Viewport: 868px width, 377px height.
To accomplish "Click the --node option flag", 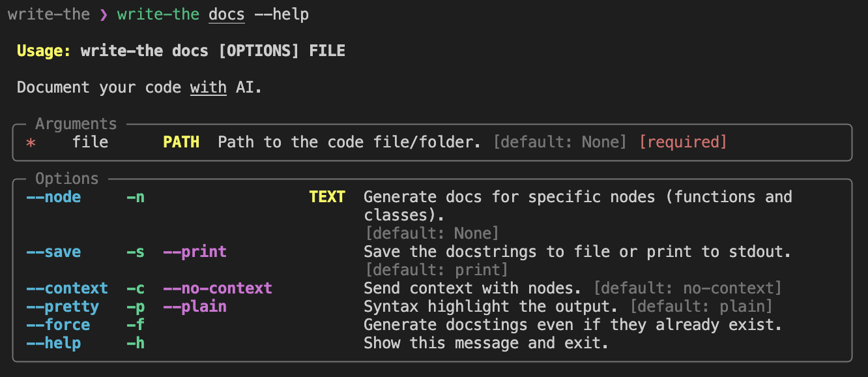I will (x=53, y=197).
